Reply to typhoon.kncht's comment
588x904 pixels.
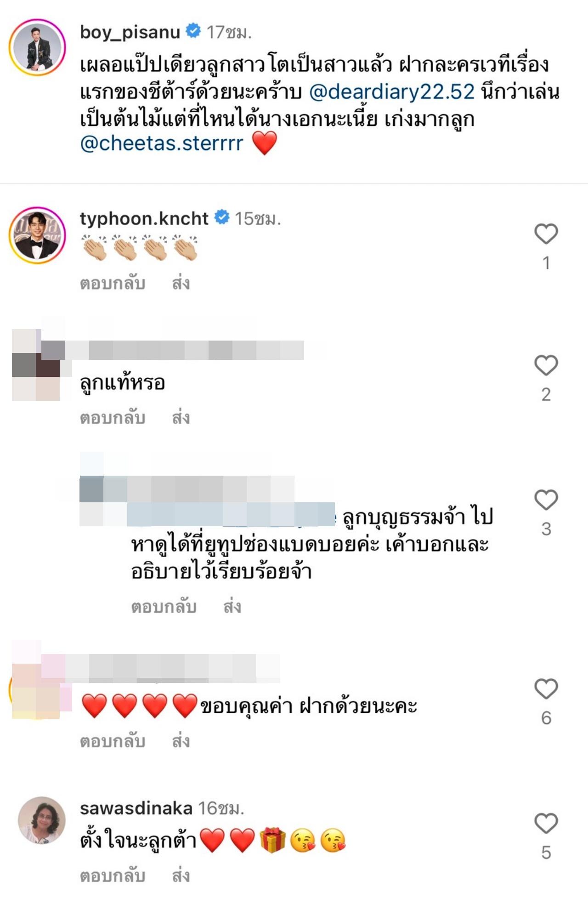[x=113, y=283]
